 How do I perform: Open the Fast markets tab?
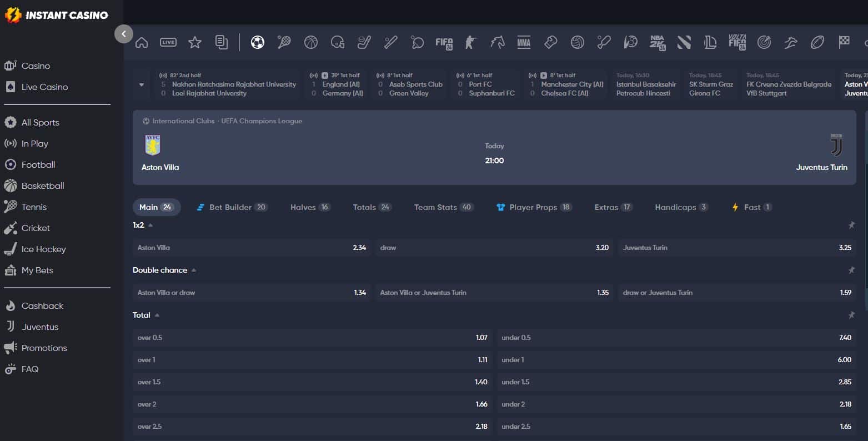[751, 207]
